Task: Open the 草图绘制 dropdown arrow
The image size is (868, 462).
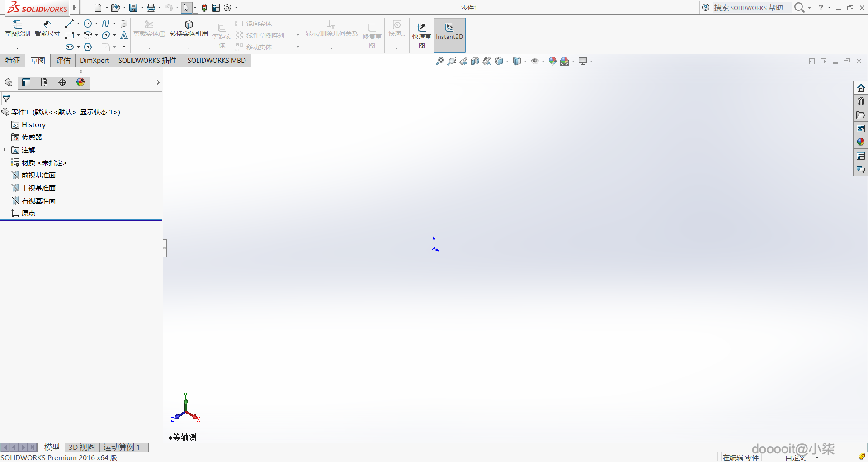Action: (x=18, y=48)
